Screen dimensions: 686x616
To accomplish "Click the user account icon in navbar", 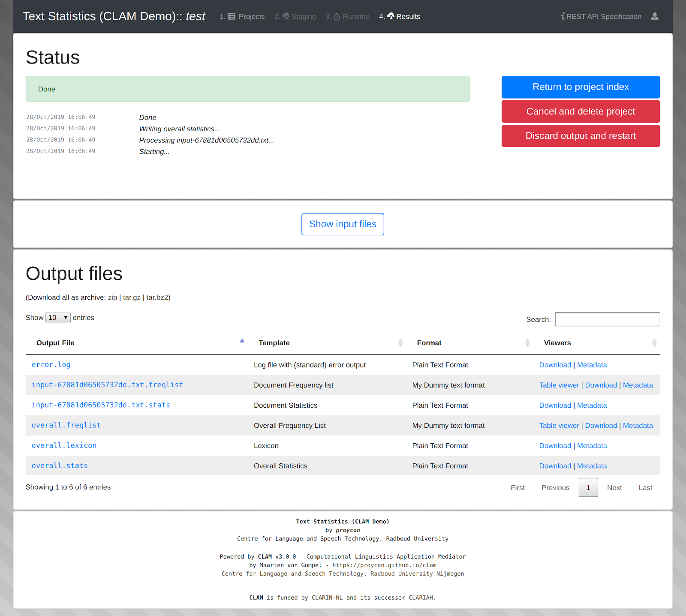I will pos(654,16).
